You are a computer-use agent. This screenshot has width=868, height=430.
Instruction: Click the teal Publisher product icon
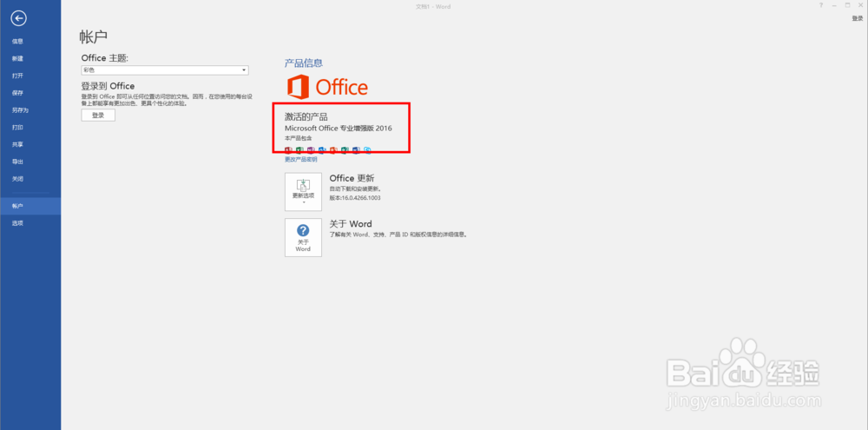[345, 150]
